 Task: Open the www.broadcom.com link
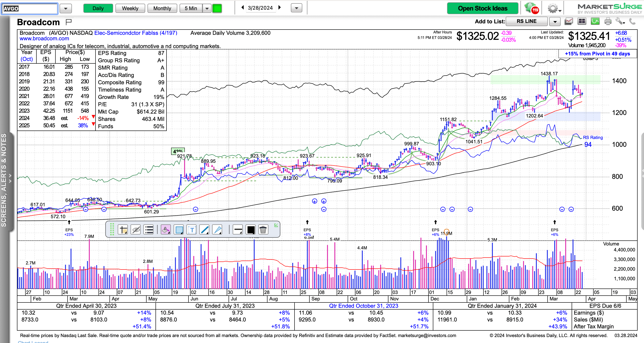point(44,38)
